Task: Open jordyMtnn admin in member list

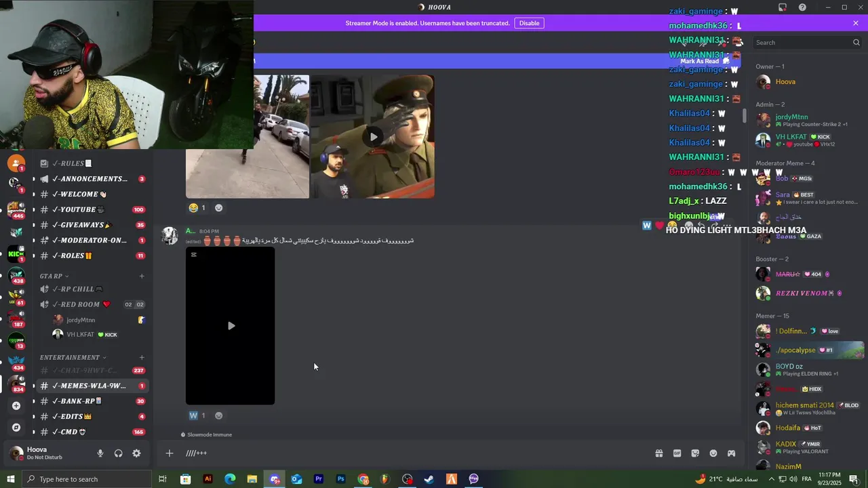Action: (x=808, y=120)
